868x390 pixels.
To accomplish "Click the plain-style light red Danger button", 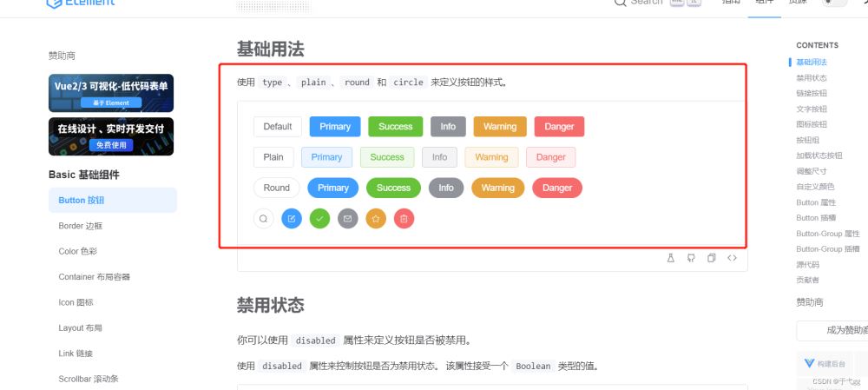I will [x=551, y=156].
